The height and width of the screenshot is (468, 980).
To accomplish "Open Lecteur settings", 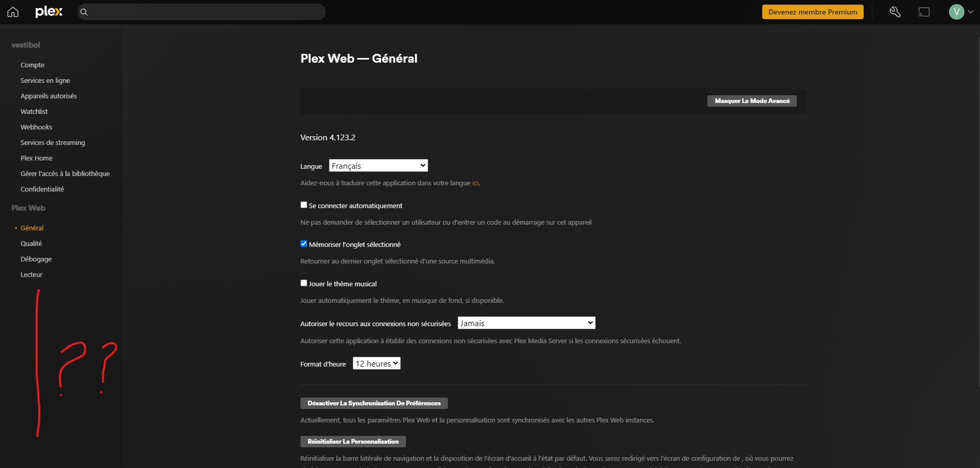I will pyautogui.click(x=32, y=274).
